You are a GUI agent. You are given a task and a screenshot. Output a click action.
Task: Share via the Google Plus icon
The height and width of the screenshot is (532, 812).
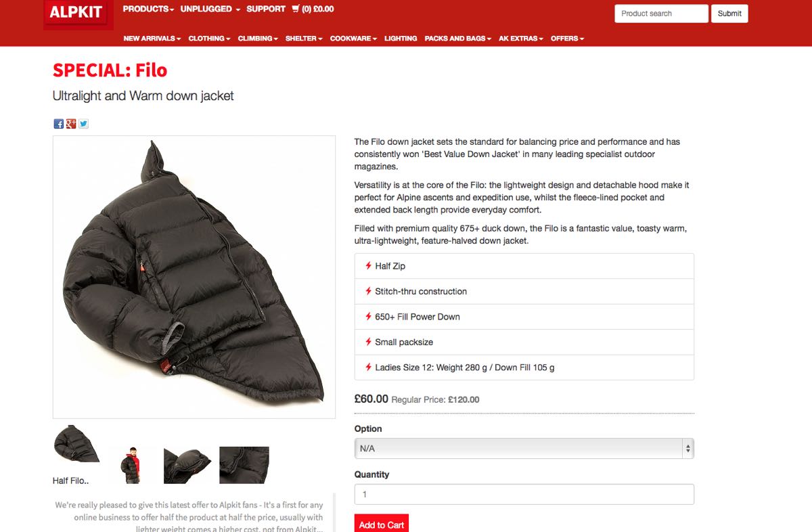[x=71, y=124]
